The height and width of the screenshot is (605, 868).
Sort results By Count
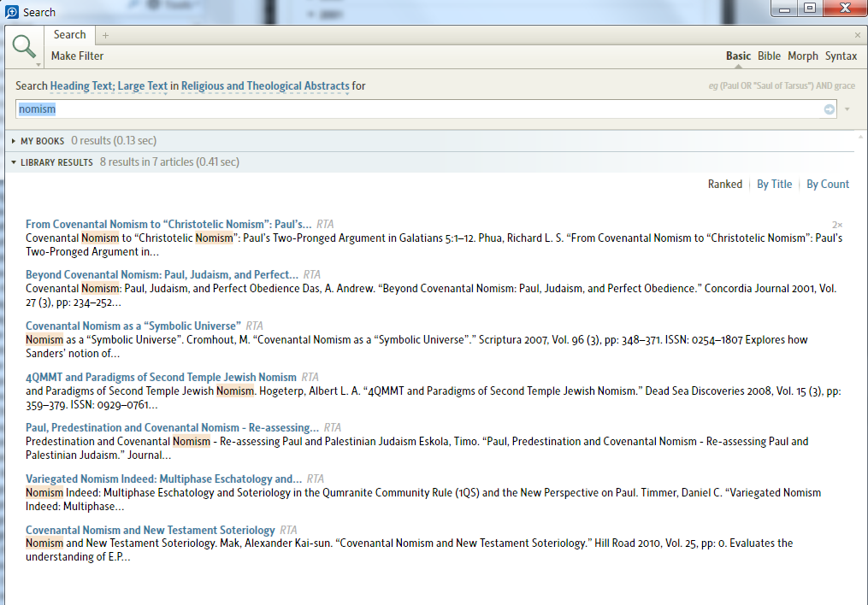[828, 185]
